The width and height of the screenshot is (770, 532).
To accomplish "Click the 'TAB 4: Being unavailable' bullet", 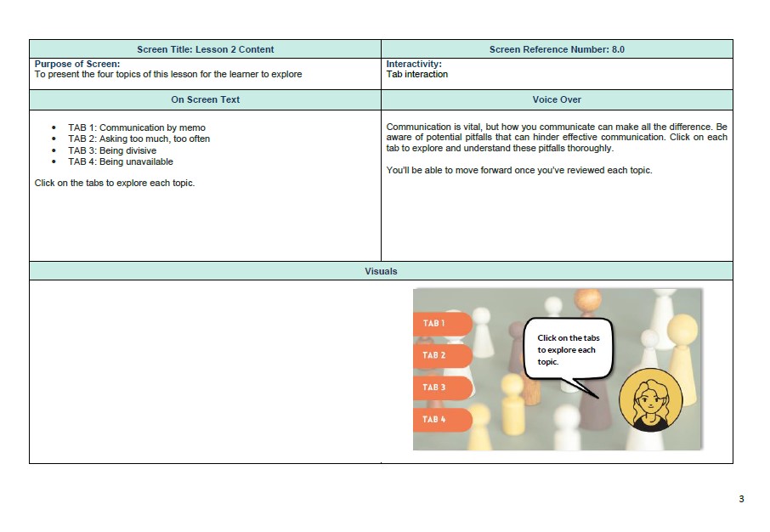I will [x=120, y=161].
